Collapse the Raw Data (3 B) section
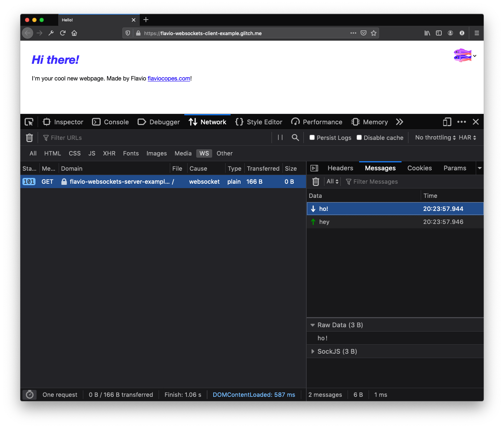Screen dimensions: 504x428 (312, 325)
